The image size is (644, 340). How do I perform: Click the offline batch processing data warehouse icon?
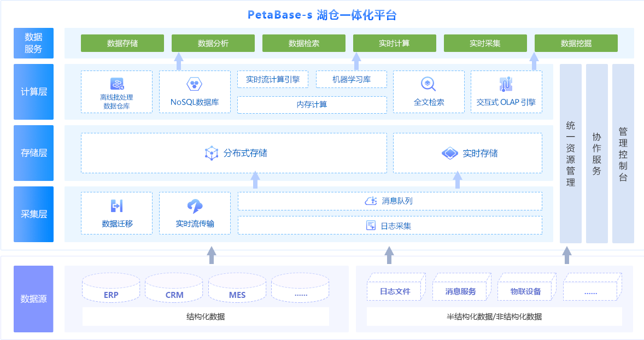[x=116, y=84]
